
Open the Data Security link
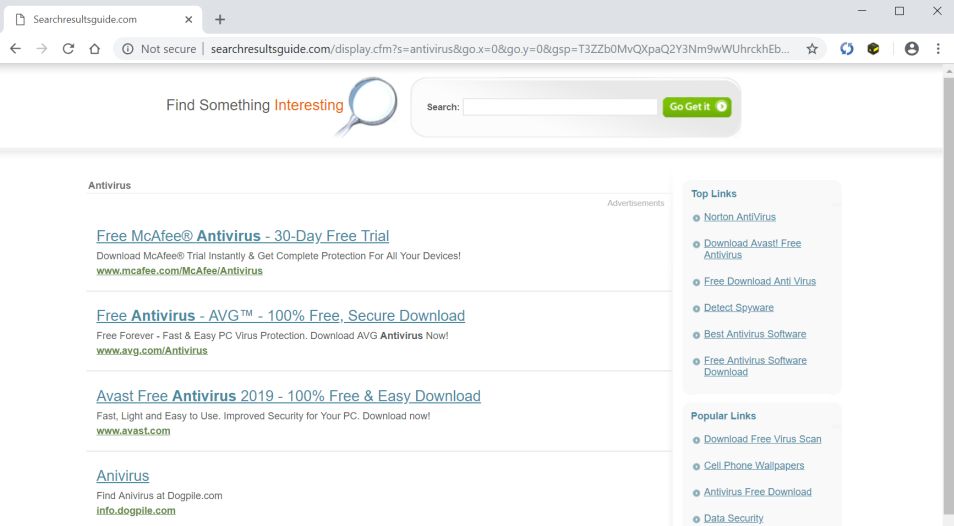(733, 518)
